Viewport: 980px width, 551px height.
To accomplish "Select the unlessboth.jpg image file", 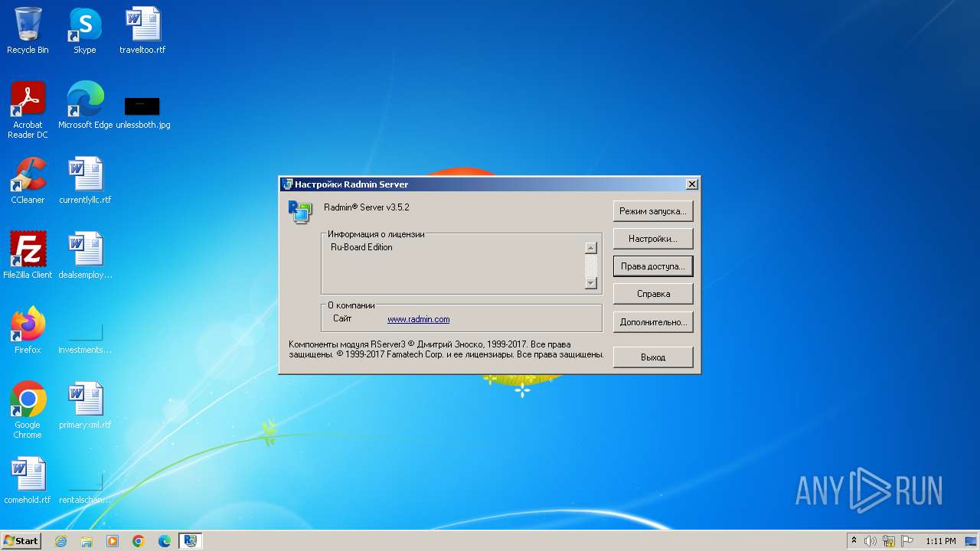I will [142, 112].
